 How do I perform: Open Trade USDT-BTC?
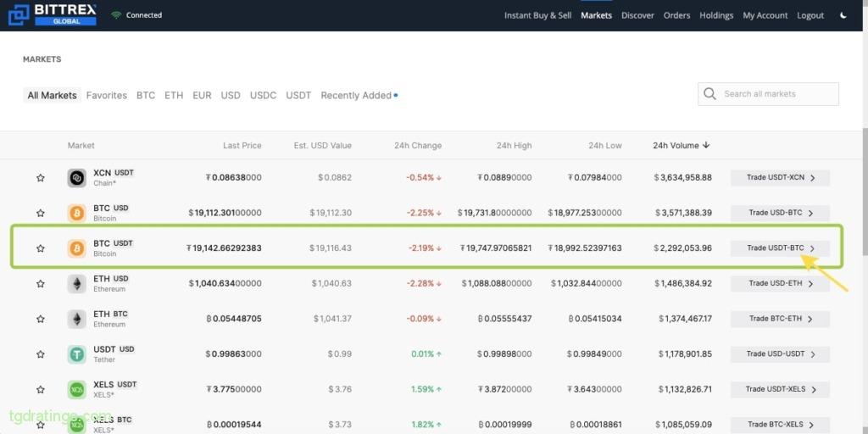tap(780, 248)
